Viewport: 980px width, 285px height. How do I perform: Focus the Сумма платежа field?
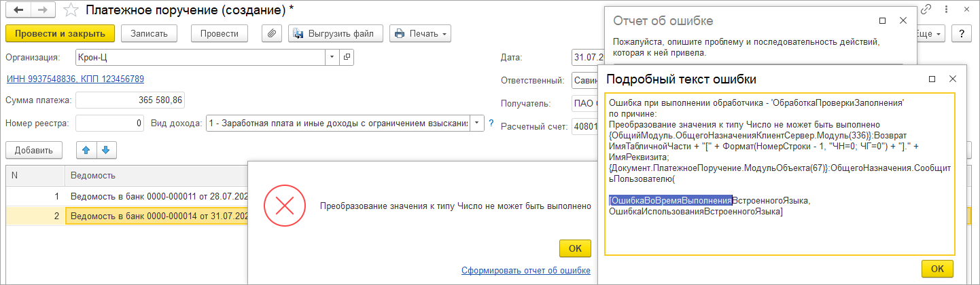click(x=130, y=101)
